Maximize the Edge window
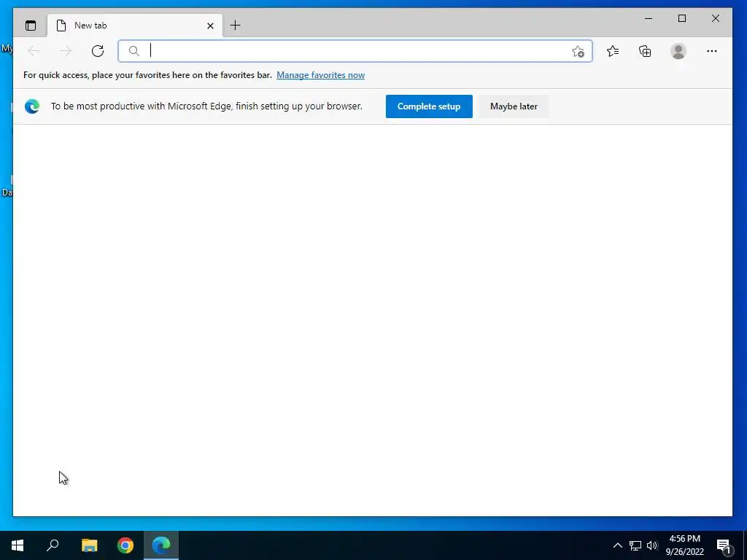The height and width of the screenshot is (560, 747). [x=682, y=18]
